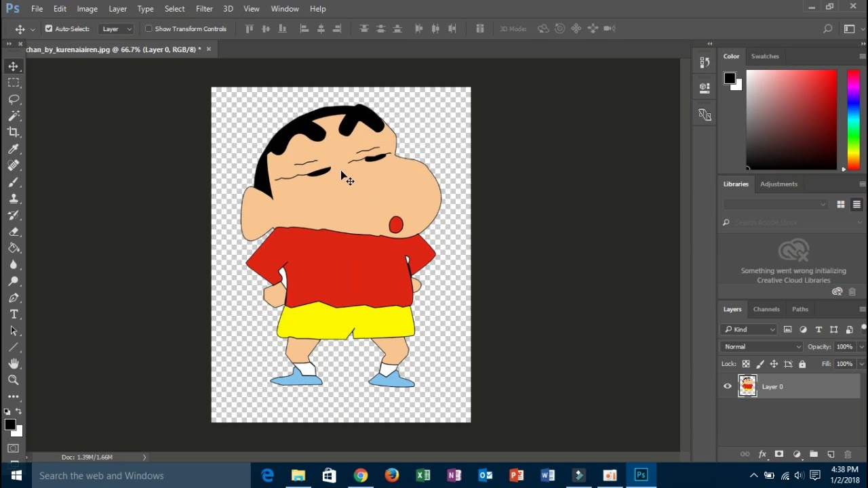Screen dimensions: 868x488
Task: Create a new adjustment layer
Action: coord(797,454)
